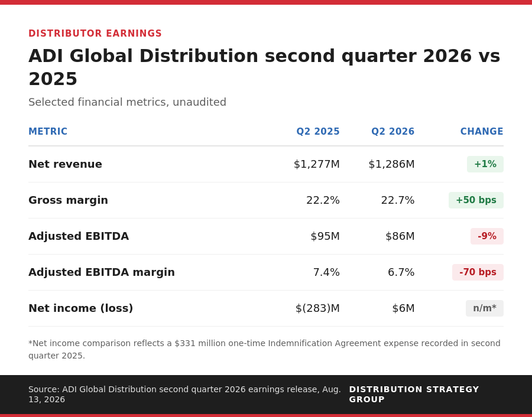Image resolution: width=532 pixels, height=417 pixels.
Task: Click the n/m* change badge
Action: tap(485, 308)
